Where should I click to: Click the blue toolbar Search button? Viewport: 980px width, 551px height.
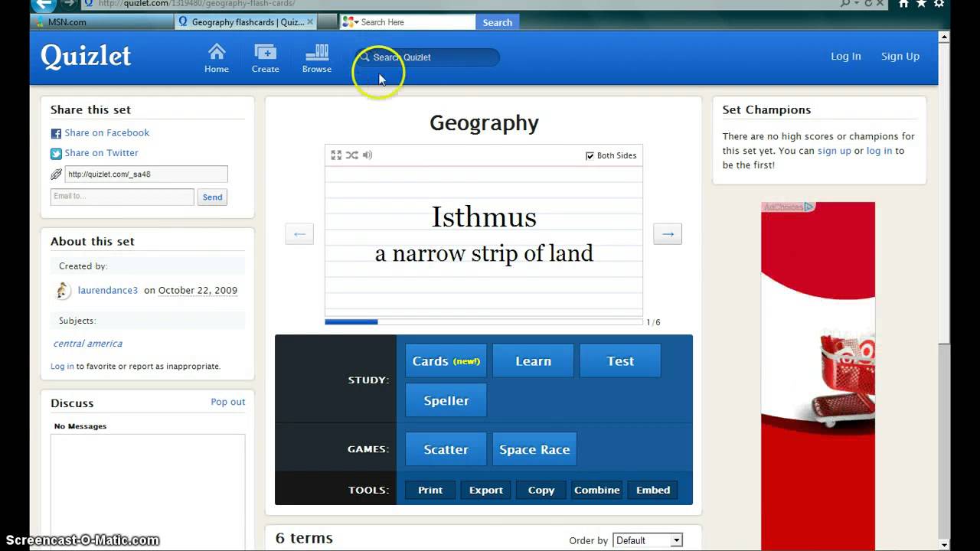pyautogui.click(x=497, y=22)
